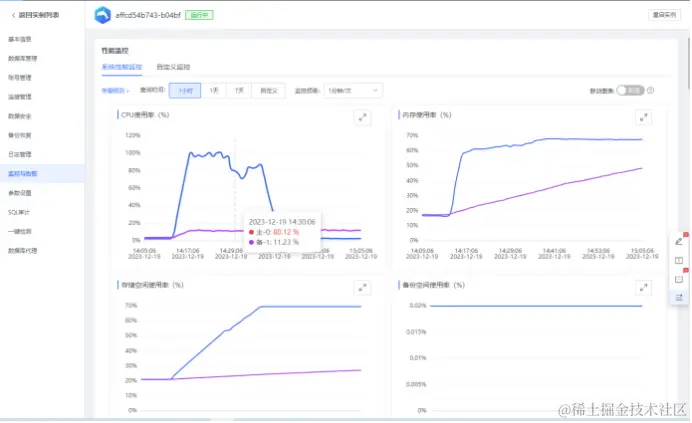This screenshot has height=423, width=692.
Task: Click the bottom floating sidebar icon
Action: pyautogui.click(x=679, y=298)
